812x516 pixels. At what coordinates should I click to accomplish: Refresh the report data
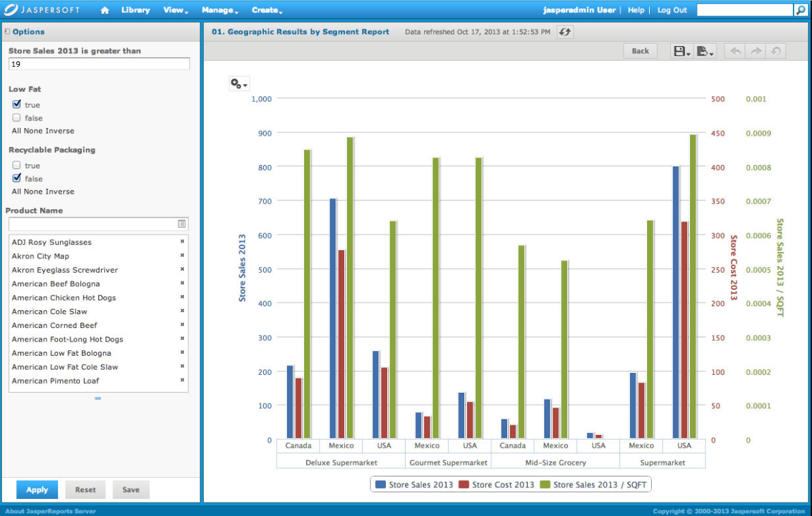(565, 31)
